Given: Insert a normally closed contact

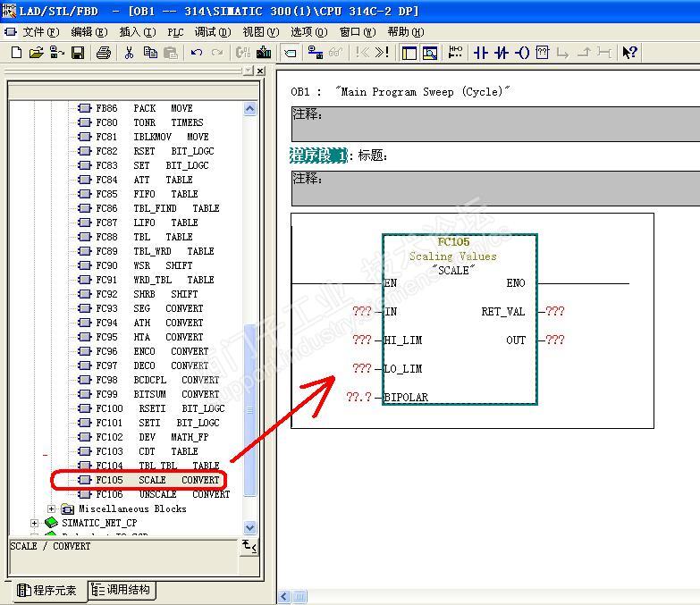Looking at the screenshot, I should [502, 53].
